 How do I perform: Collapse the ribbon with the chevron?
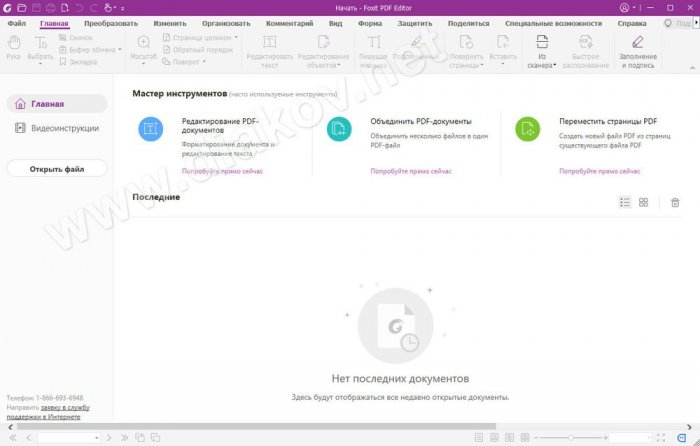pos(692,68)
